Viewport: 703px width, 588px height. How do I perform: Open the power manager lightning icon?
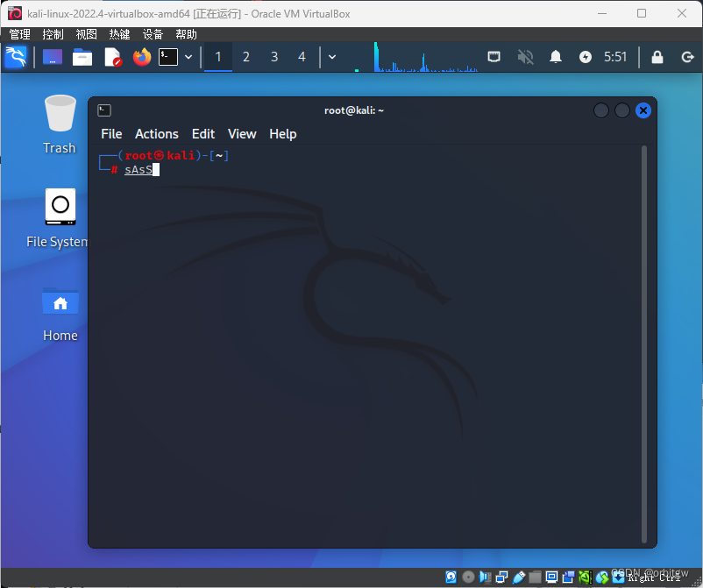coord(585,57)
